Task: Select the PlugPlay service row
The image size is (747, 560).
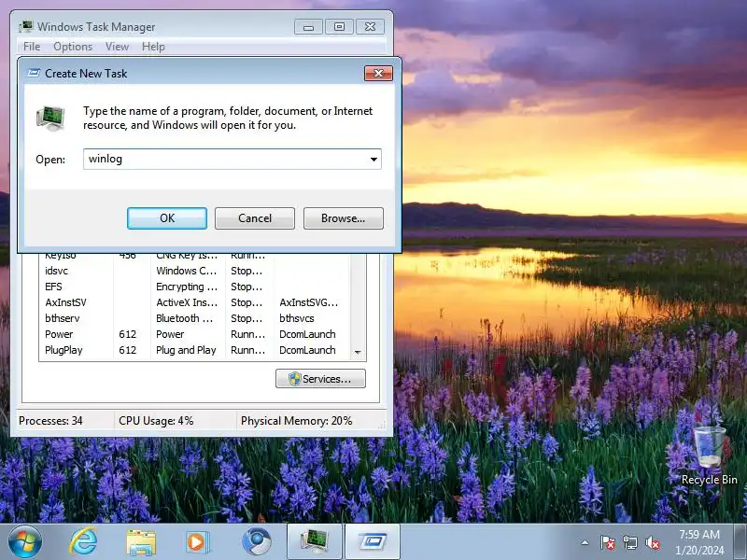Action: pos(194,350)
